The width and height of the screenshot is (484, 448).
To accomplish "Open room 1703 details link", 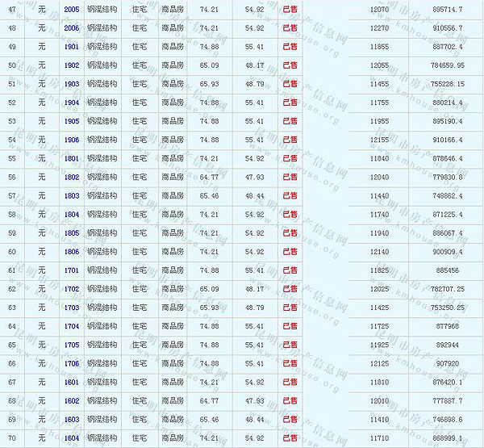I will pyautogui.click(x=72, y=308).
